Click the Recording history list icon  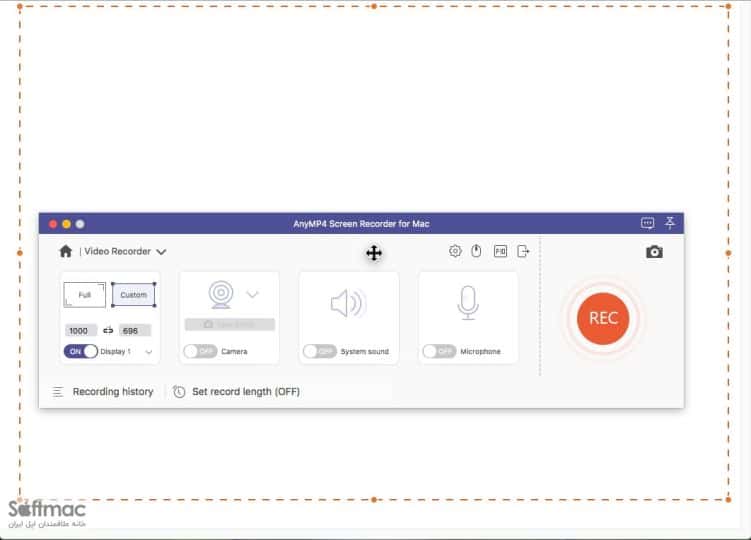(x=58, y=392)
